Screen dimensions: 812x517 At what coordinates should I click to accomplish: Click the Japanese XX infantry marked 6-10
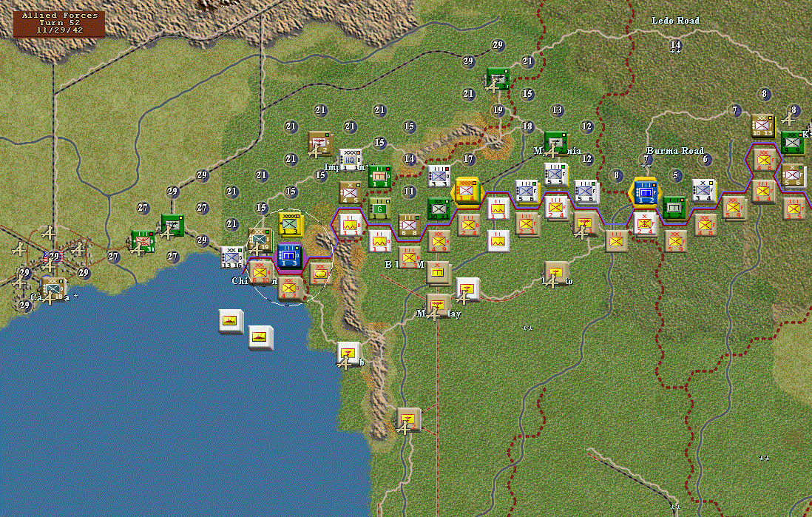click(260, 272)
